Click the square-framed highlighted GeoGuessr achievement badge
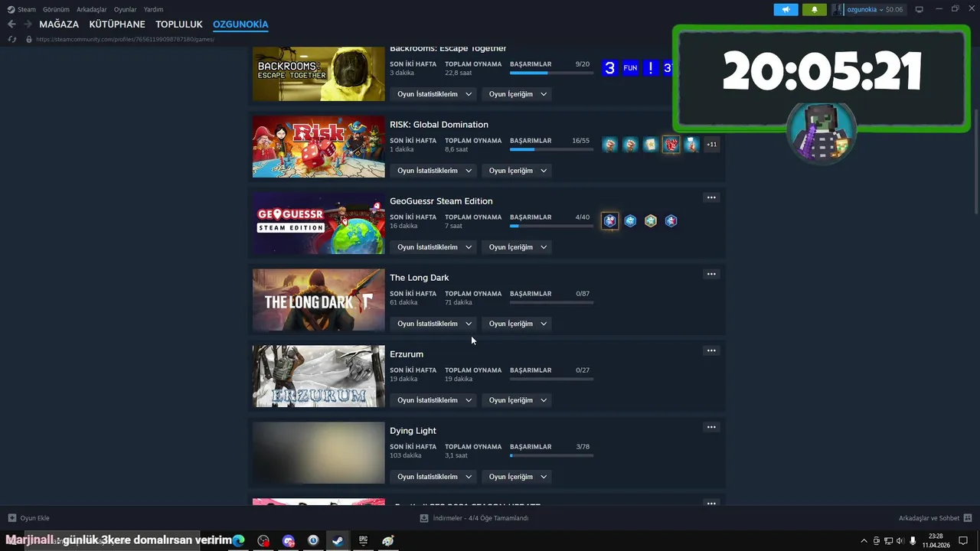This screenshot has height=551, width=980. [x=609, y=221]
